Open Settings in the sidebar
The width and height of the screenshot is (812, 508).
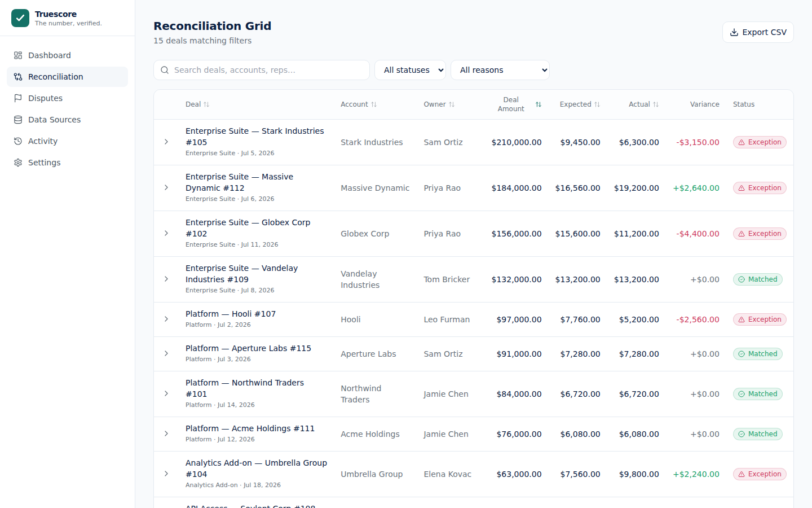[67, 163]
